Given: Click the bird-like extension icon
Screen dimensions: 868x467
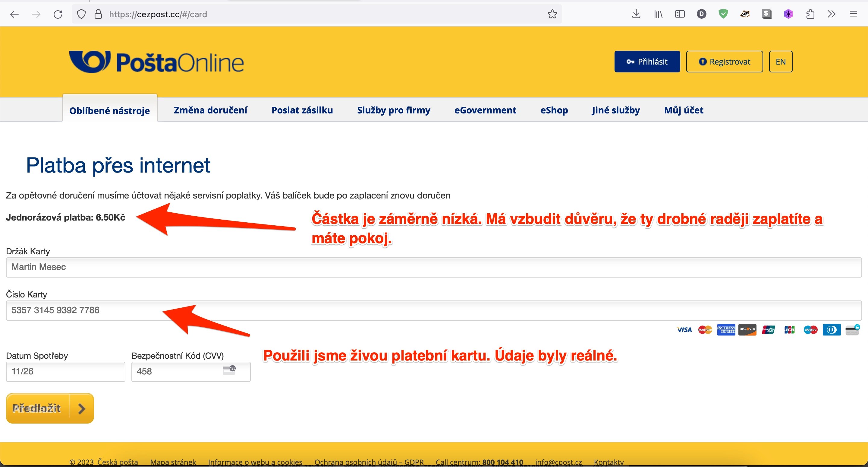Looking at the screenshot, I should 745,14.
